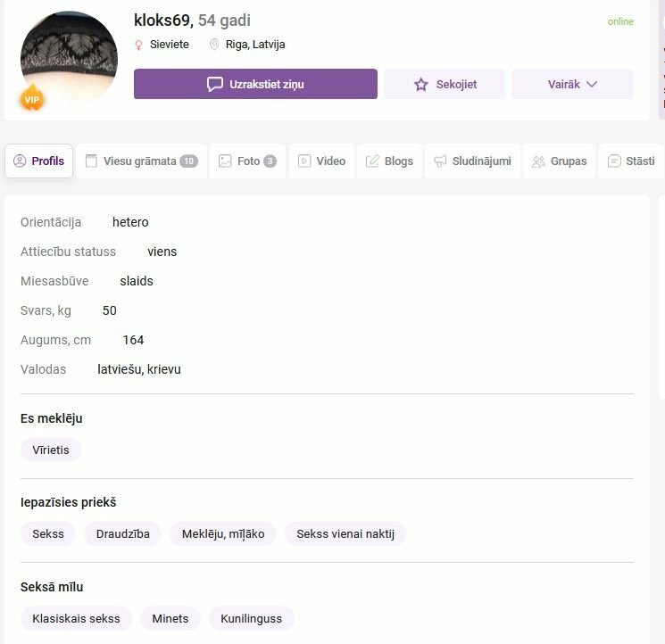Click the megaphone icon beside Sludinājumi
665x644 pixels.
[x=440, y=161]
